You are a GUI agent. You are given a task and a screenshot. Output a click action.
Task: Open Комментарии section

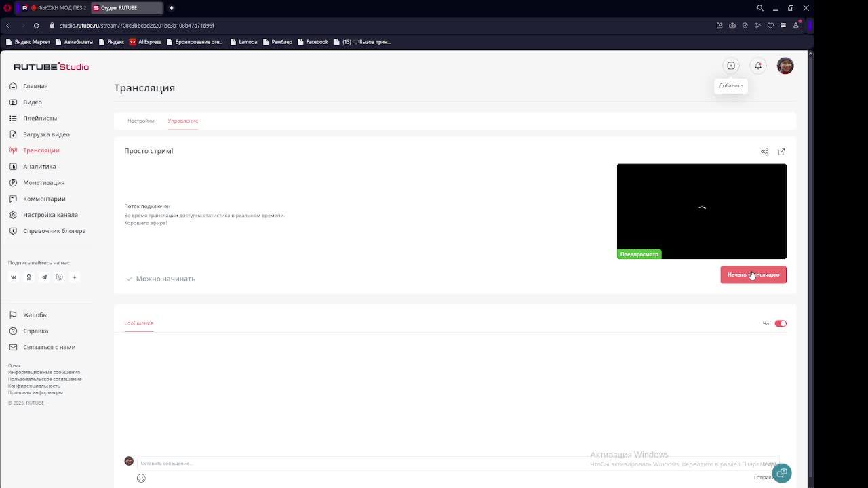[x=37, y=199]
